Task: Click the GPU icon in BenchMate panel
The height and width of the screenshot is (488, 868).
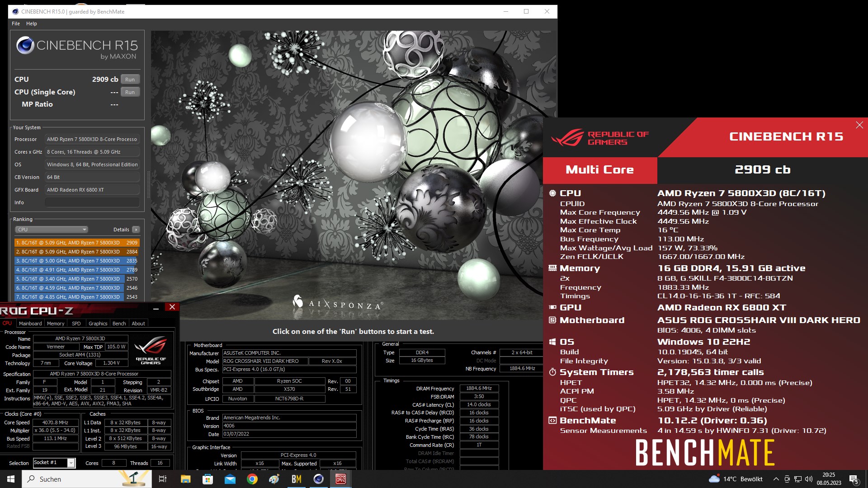Action: coord(552,308)
